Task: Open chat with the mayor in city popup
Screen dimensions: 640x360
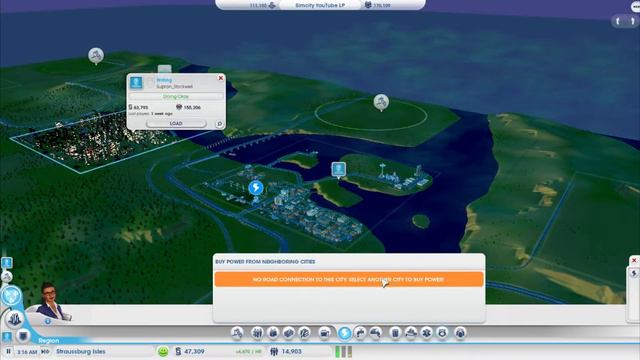Action: tap(219, 124)
